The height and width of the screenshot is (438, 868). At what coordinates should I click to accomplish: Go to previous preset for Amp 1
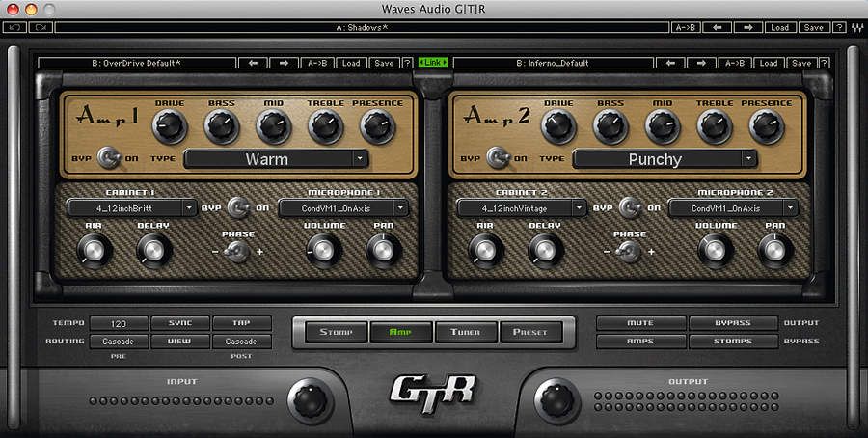[254, 63]
